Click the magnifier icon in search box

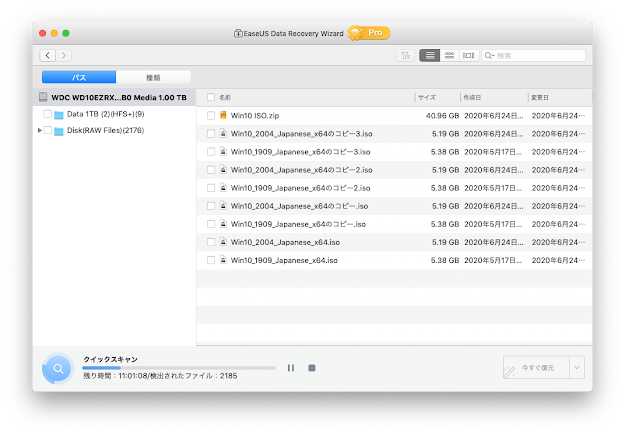(489, 55)
